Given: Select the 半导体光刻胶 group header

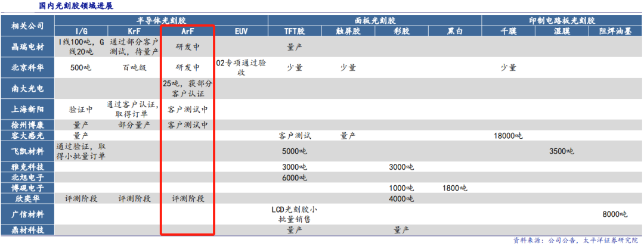Looking at the screenshot, I should (162, 20).
